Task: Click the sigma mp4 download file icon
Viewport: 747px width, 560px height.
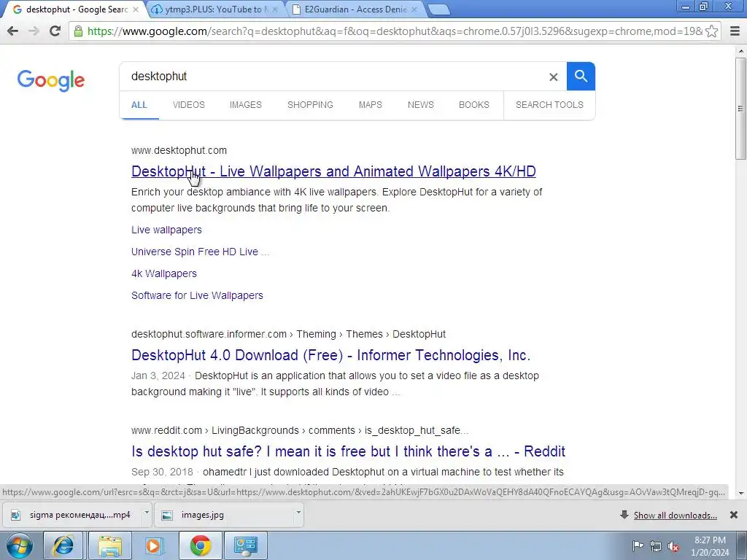Action: coord(16,516)
